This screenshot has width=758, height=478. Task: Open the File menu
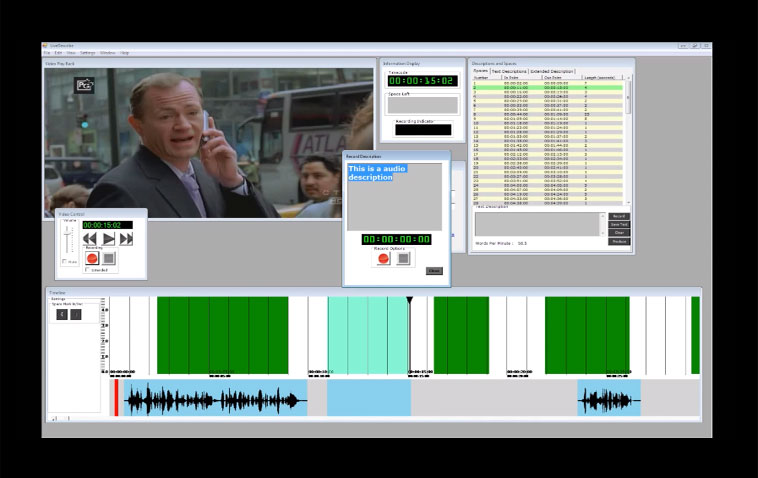pos(46,52)
